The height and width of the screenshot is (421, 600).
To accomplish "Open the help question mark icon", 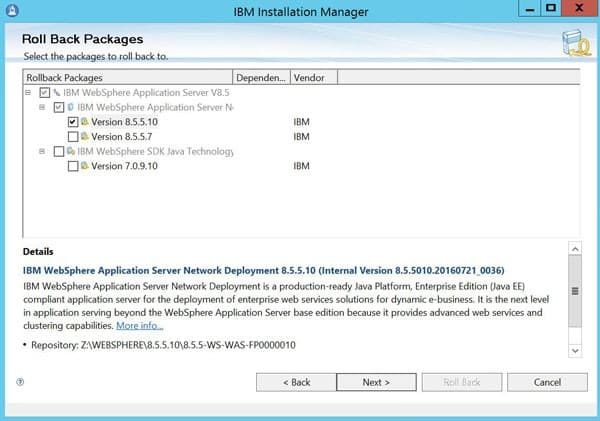I will click(x=20, y=382).
